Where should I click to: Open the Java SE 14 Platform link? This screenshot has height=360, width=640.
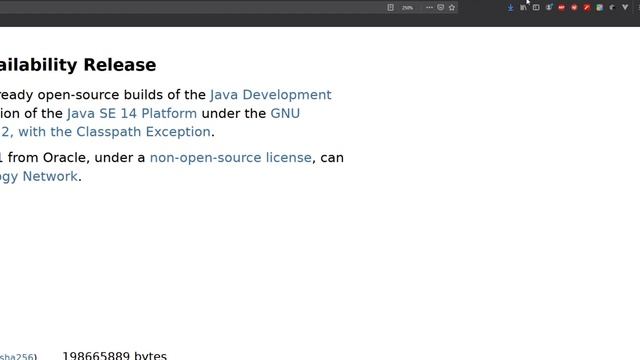point(132,113)
